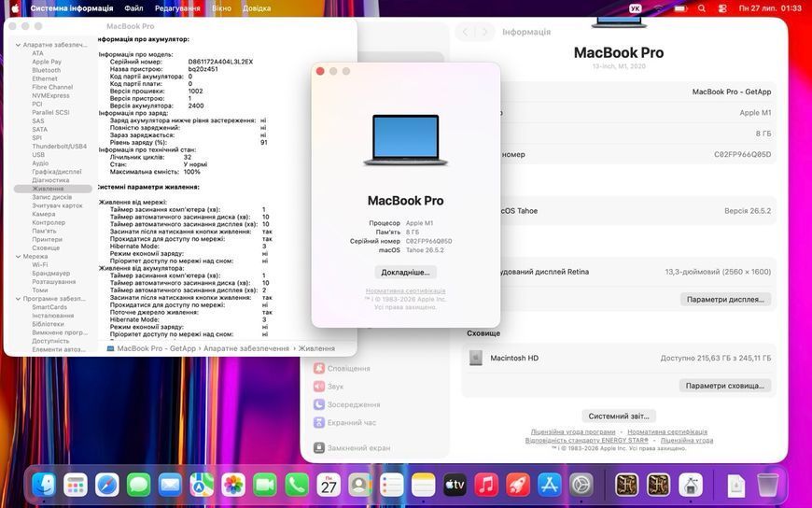Open Екранний час in Settings sidebar

[x=345, y=423]
